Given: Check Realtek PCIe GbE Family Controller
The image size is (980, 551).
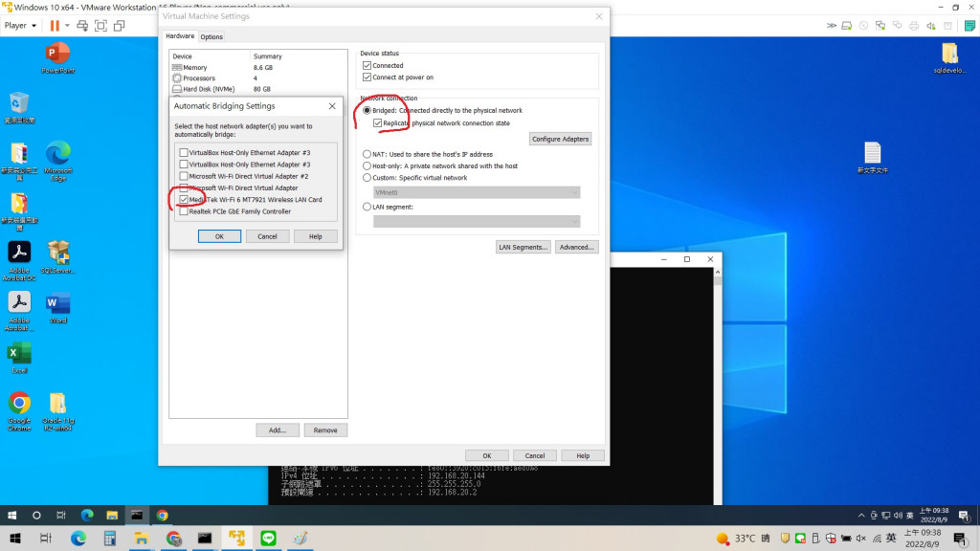Looking at the screenshot, I should coord(183,211).
